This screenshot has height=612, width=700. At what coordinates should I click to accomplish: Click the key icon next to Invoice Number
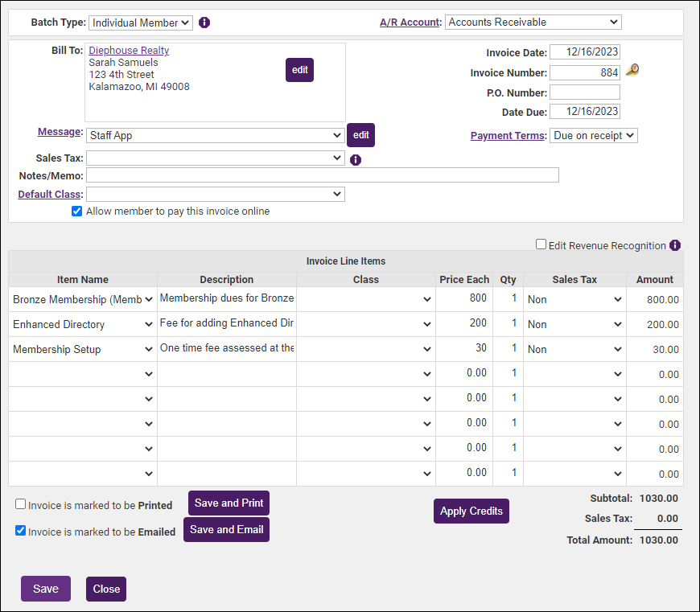pos(632,71)
